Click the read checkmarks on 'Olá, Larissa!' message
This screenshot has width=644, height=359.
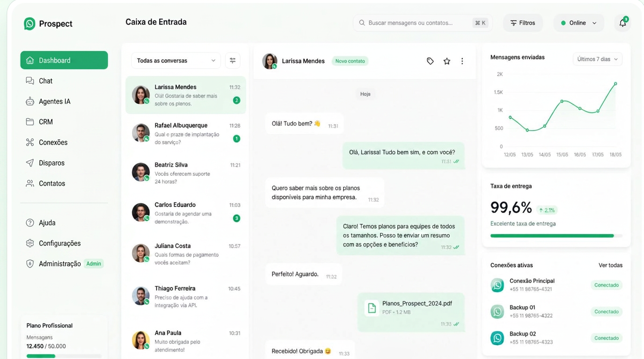tap(456, 162)
